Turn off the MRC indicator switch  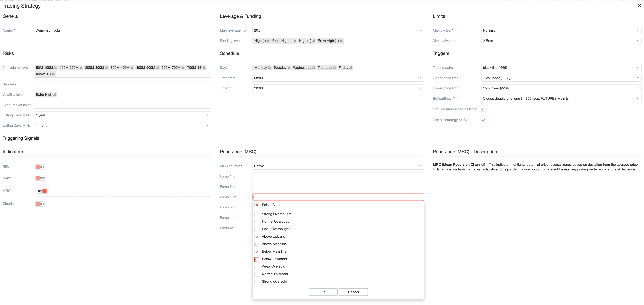click(42, 191)
